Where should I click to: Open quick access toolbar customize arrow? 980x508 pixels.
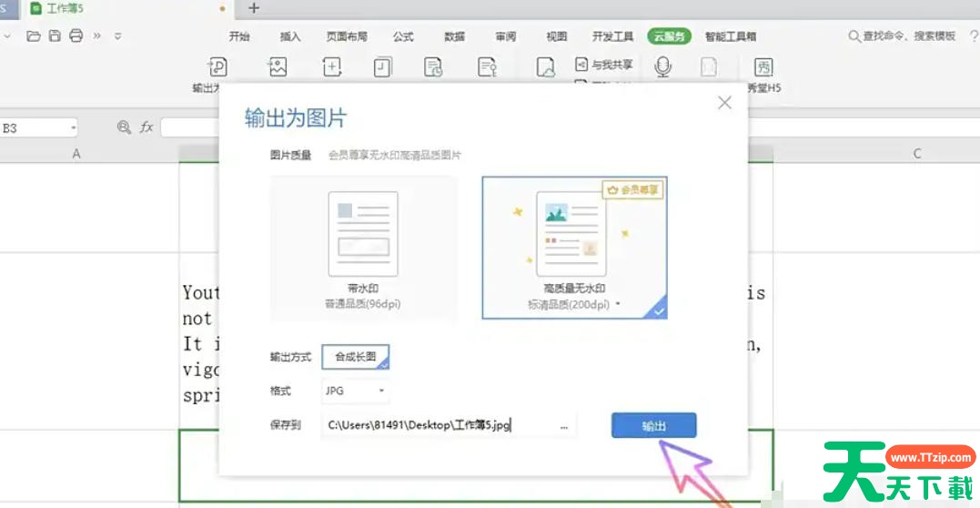118,36
